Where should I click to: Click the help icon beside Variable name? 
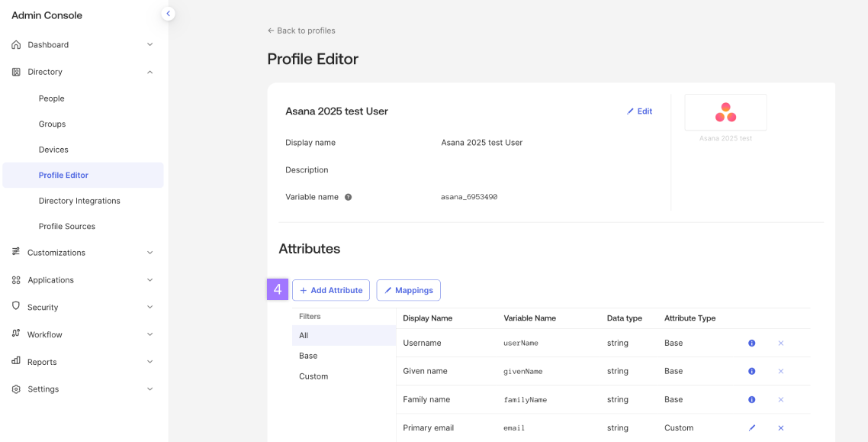click(348, 197)
